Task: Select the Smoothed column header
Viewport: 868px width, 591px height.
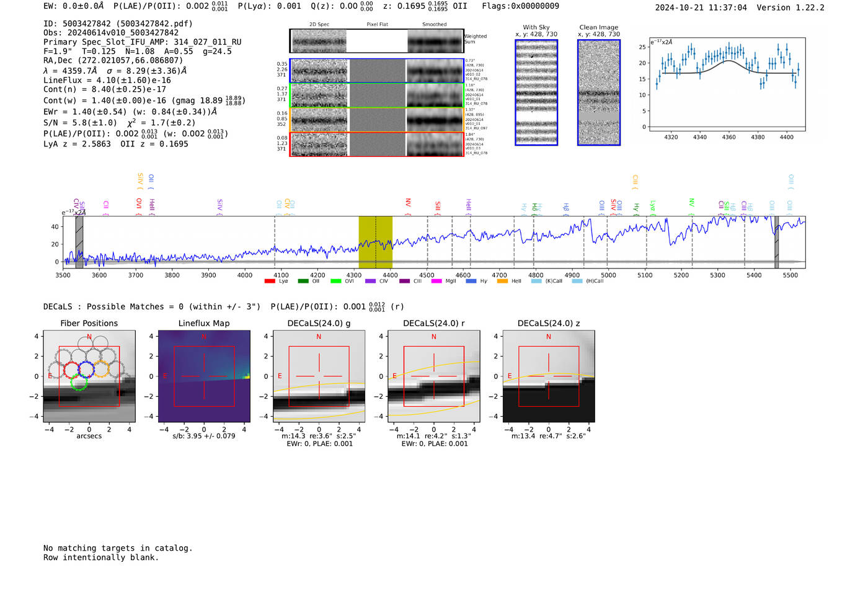Action: (x=435, y=25)
